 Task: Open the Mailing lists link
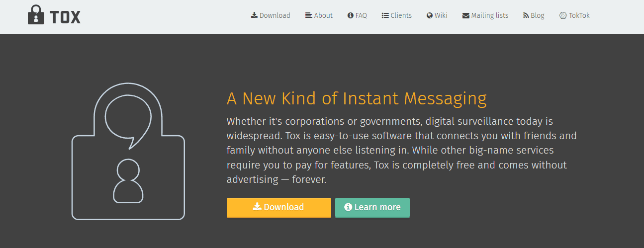[485, 15]
